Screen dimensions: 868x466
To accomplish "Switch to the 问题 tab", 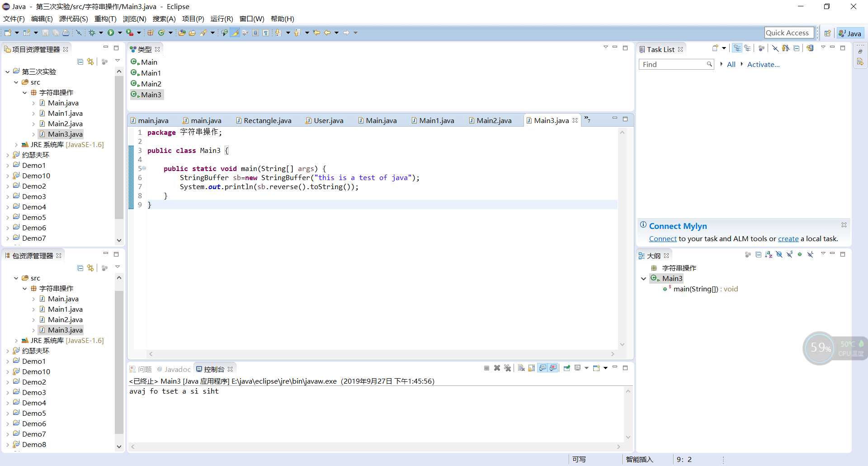I will coord(141,369).
